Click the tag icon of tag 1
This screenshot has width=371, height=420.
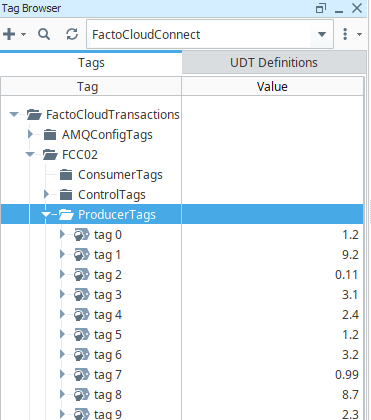click(82, 255)
